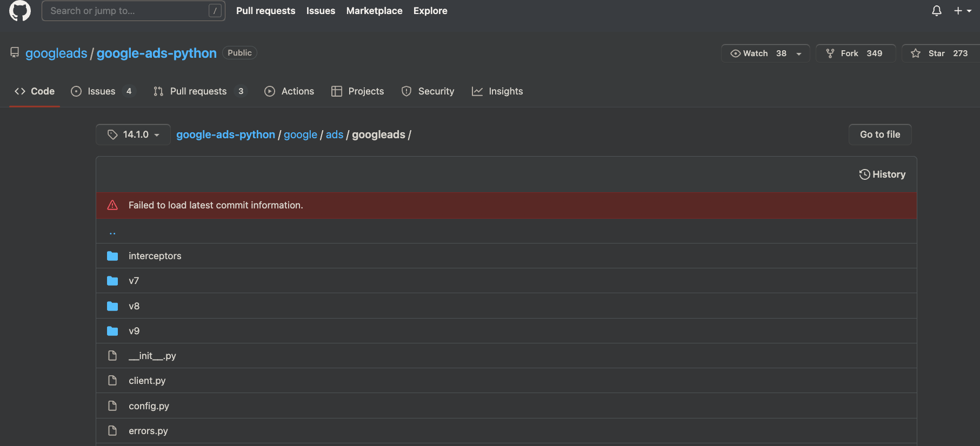
Task: Open the v9 folder name
Action: 134,331
